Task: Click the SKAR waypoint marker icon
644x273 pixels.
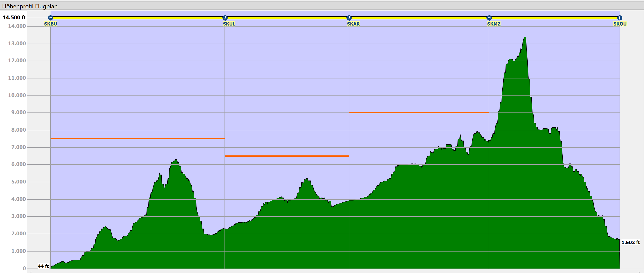Action: [349, 18]
